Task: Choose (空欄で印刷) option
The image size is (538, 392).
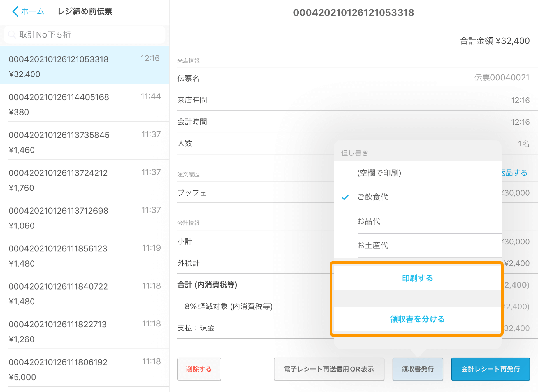Action: (x=418, y=173)
